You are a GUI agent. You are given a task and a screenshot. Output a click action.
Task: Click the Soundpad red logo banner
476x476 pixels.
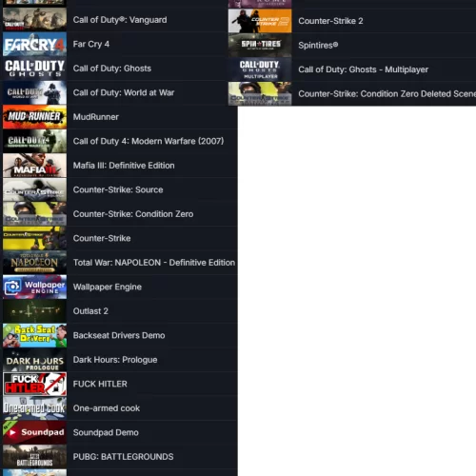pyautogui.click(x=34, y=432)
